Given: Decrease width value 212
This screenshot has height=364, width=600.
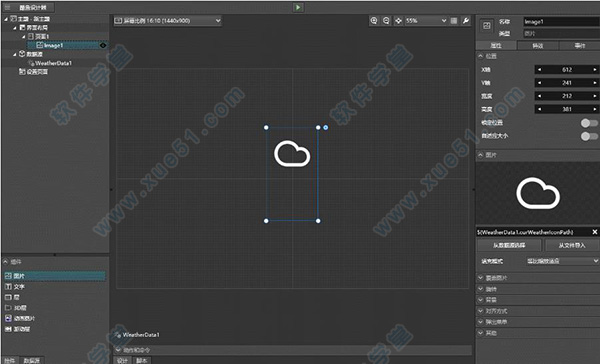Looking at the screenshot, I should (540, 96).
